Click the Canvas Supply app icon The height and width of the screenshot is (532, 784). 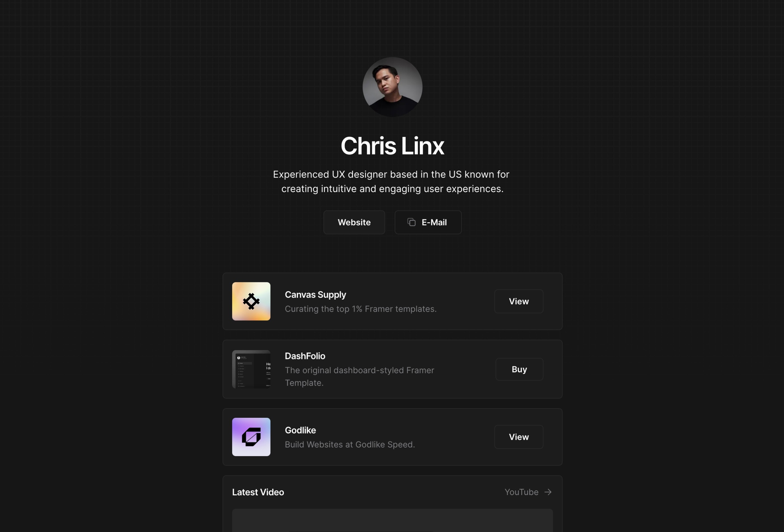click(x=251, y=301)
